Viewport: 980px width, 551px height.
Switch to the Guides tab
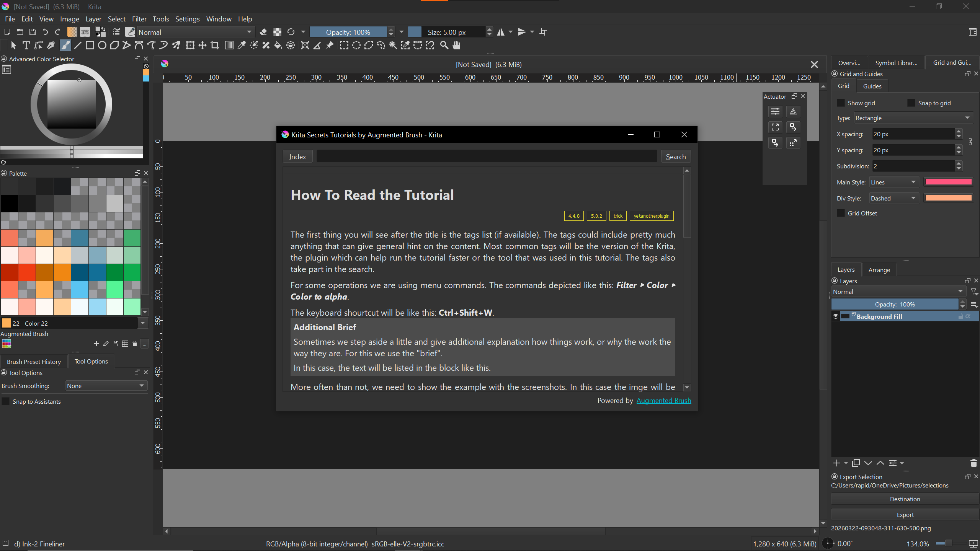click(872, 86)
